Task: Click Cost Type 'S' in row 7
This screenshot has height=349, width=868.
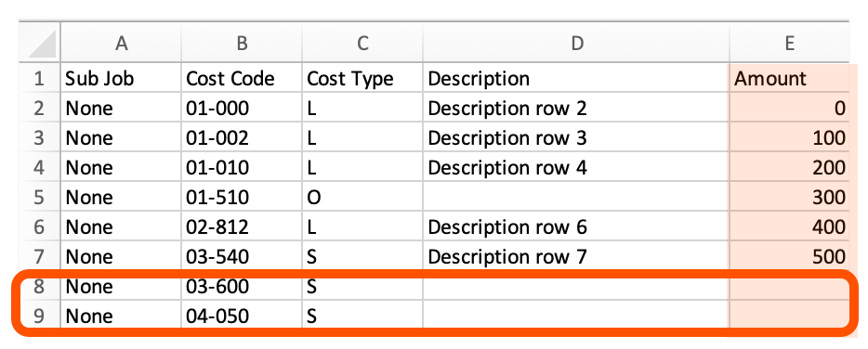Action: [x=362, y=256]
